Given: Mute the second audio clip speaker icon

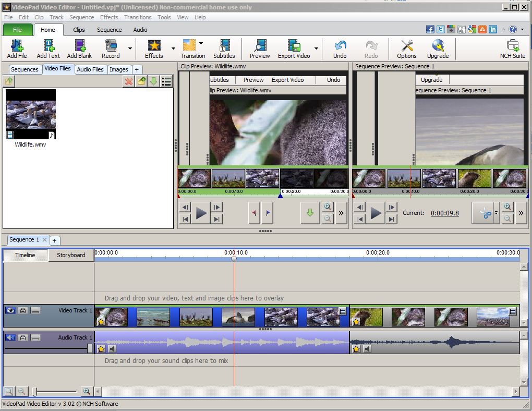Looking at the screenshot, I should coord(367,348).
